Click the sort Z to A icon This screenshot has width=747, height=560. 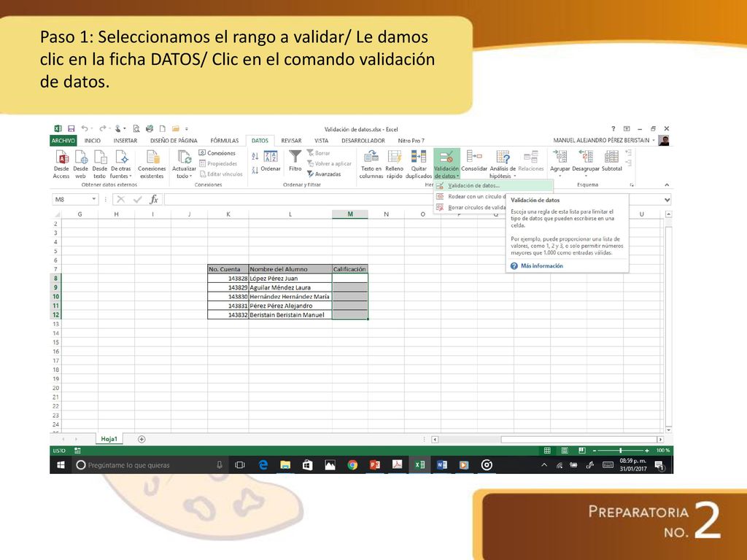click(x=255, y=170)
